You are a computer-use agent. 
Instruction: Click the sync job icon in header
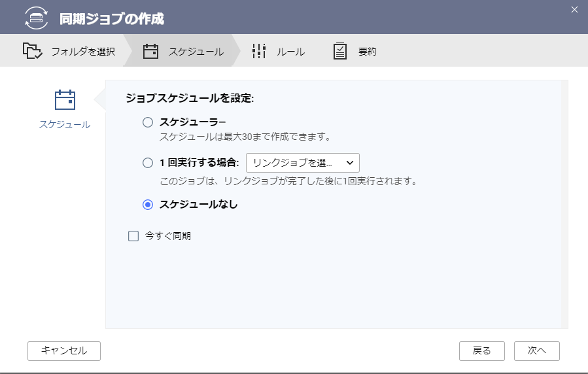click(37, 18)
